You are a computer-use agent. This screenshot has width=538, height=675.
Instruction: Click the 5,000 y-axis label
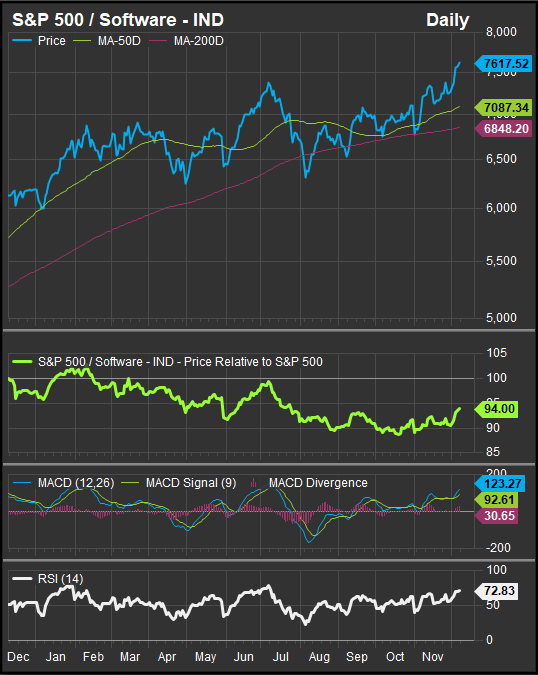point(501,318)
